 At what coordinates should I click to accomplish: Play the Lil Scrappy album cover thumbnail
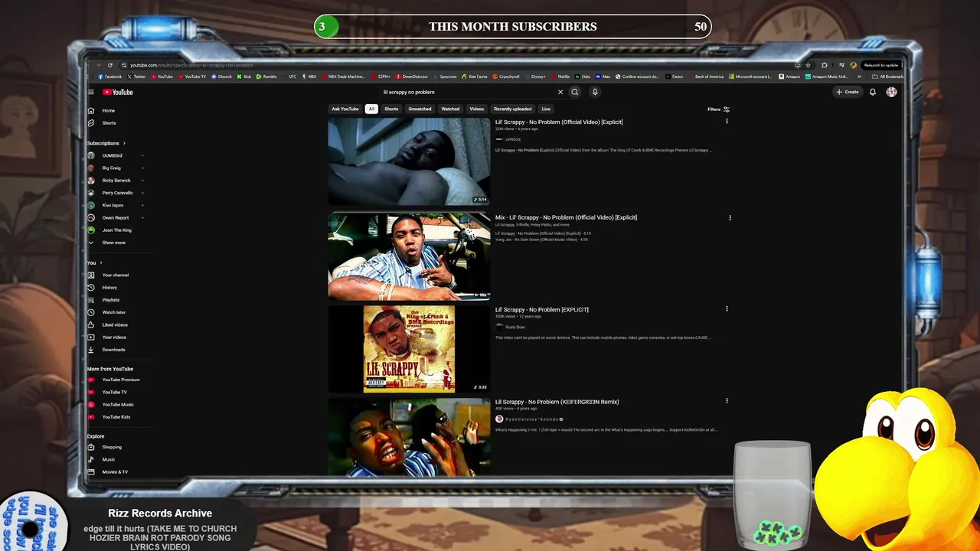coord(409,349)
